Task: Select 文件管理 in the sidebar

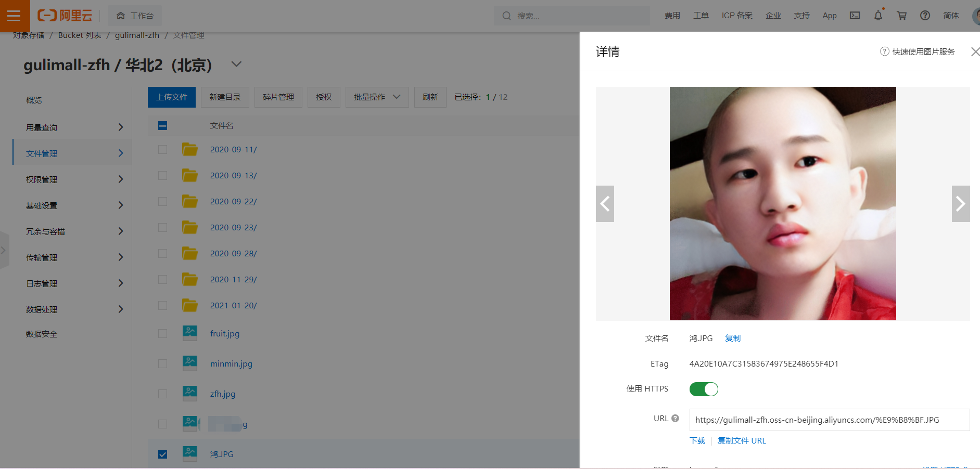Action: tap(41, 153)
